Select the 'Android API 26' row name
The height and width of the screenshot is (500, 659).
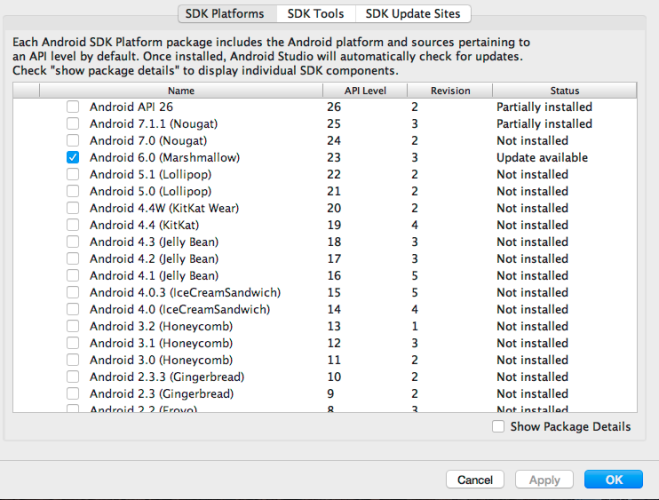click(131, 107)
